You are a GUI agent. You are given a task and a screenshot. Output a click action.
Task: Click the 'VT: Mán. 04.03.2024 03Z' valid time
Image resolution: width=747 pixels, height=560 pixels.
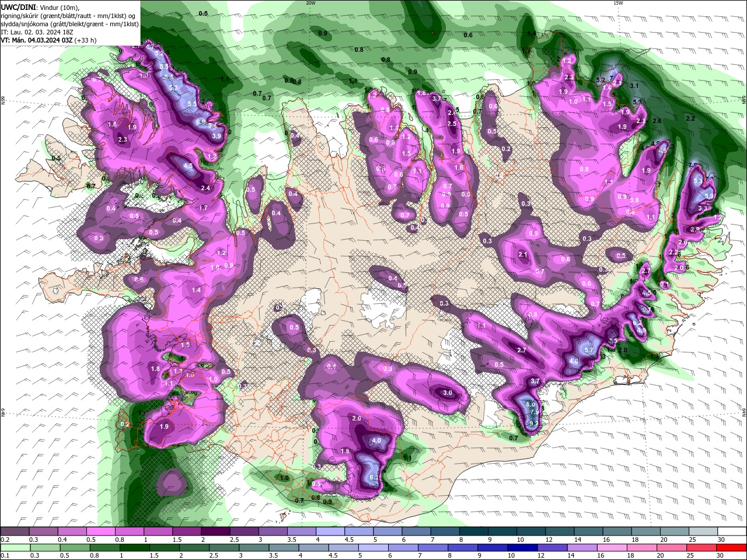pyautogui.click(x=37, y=40)
